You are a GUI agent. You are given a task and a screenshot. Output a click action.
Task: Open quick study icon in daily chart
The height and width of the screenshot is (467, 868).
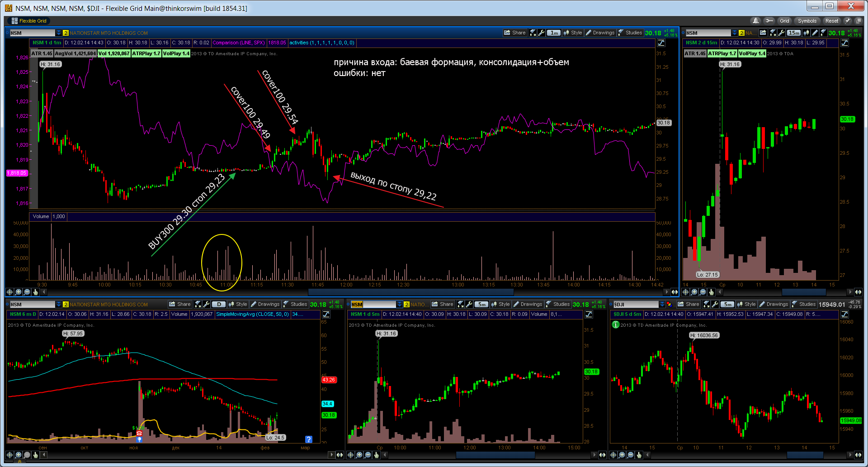pos(198,304)
